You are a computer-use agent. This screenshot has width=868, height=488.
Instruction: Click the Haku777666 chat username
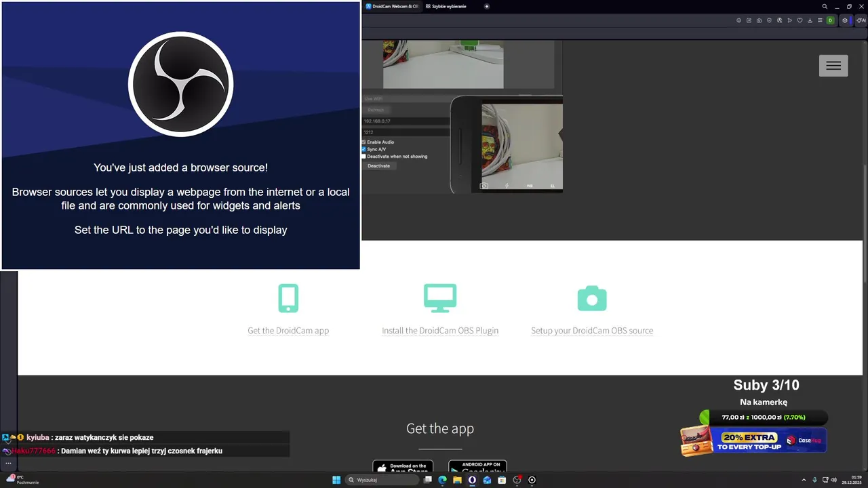tap(33, 451)
